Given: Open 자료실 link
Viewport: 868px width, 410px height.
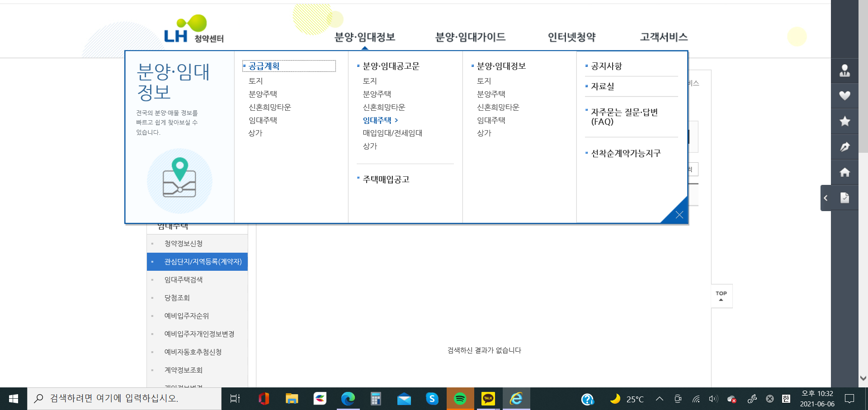Looking at the screenshot, I should tap(603, 86).
